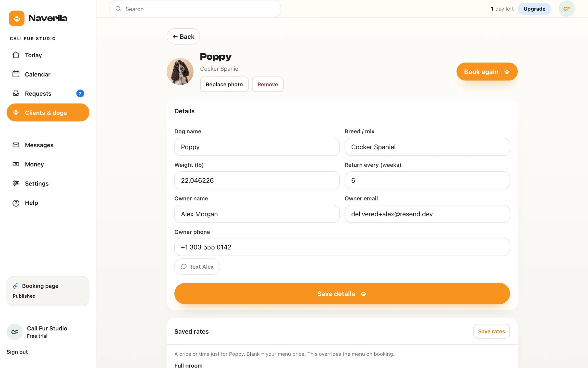Image resolution: width=588 pixels, height=368 pixels.
Task: Click Poppy's profile photo thumbnail
Action: (180, 72)
